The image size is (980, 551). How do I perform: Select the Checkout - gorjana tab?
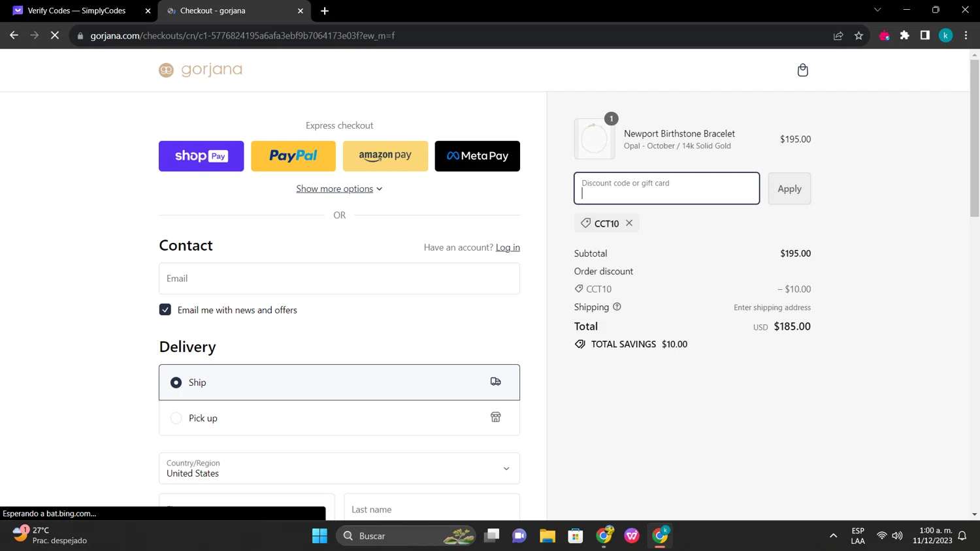click(235, 10)
